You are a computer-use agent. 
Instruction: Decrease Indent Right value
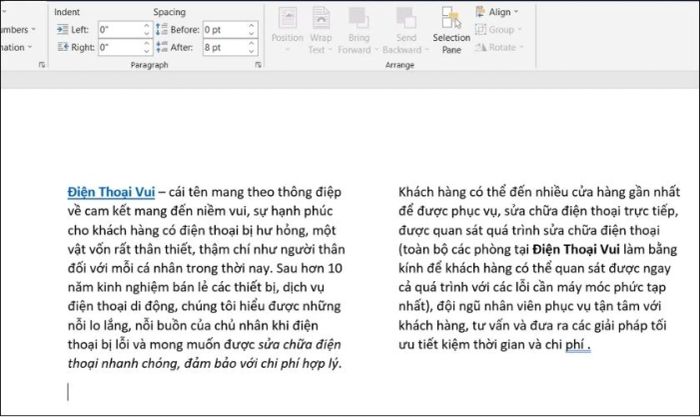click(147, 51)
